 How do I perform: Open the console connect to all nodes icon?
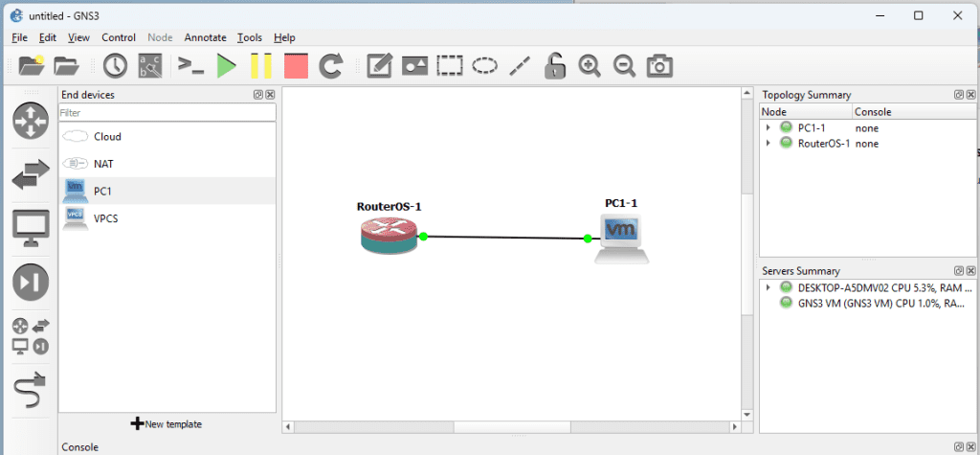[190, 66]
